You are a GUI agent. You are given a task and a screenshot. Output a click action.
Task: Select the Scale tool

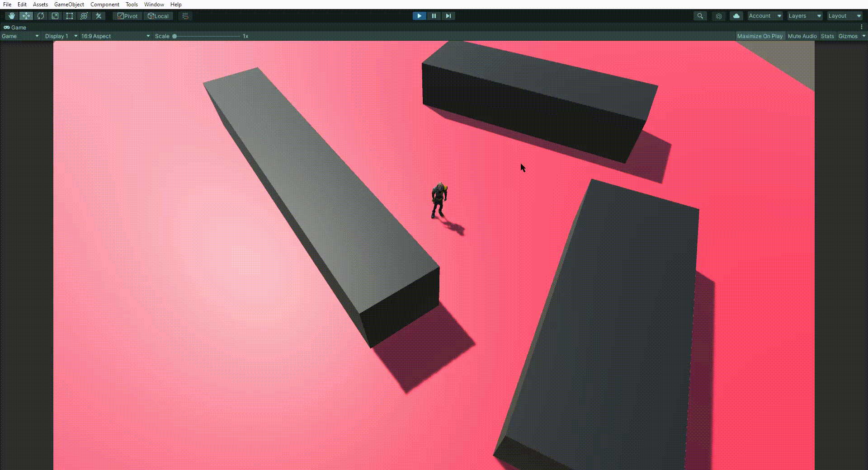(55, 16)
